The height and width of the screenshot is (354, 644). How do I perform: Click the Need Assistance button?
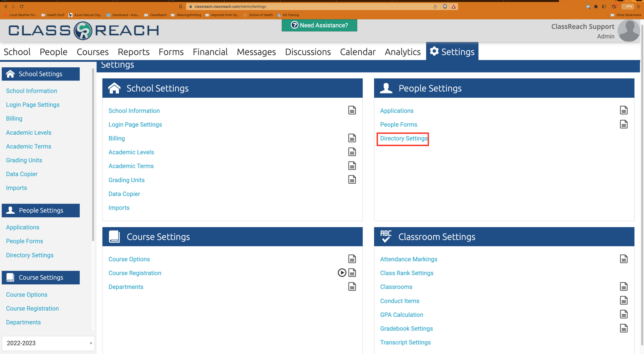pos(319,25)
